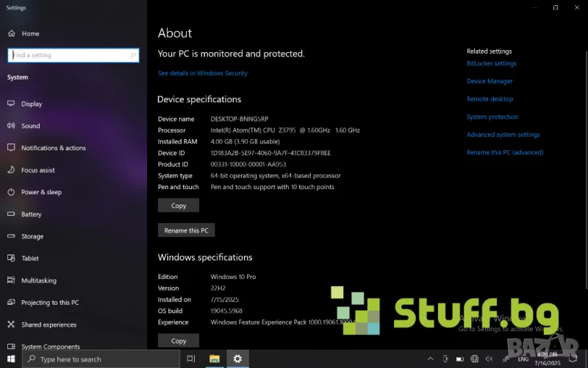Screen dimensions: 588x368
Task: Select Projecting to this PC
Action: [x=49, y=302]
